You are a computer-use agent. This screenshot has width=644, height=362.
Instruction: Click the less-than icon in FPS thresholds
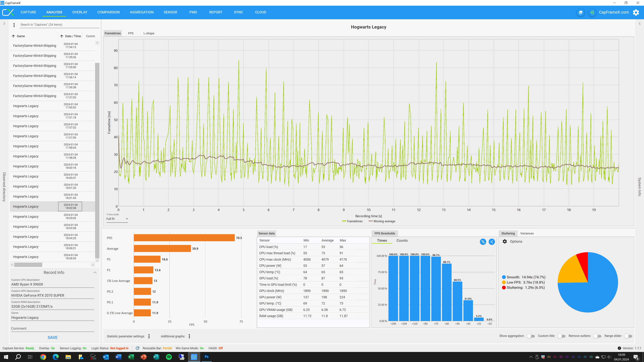click(x=492, y=242)
